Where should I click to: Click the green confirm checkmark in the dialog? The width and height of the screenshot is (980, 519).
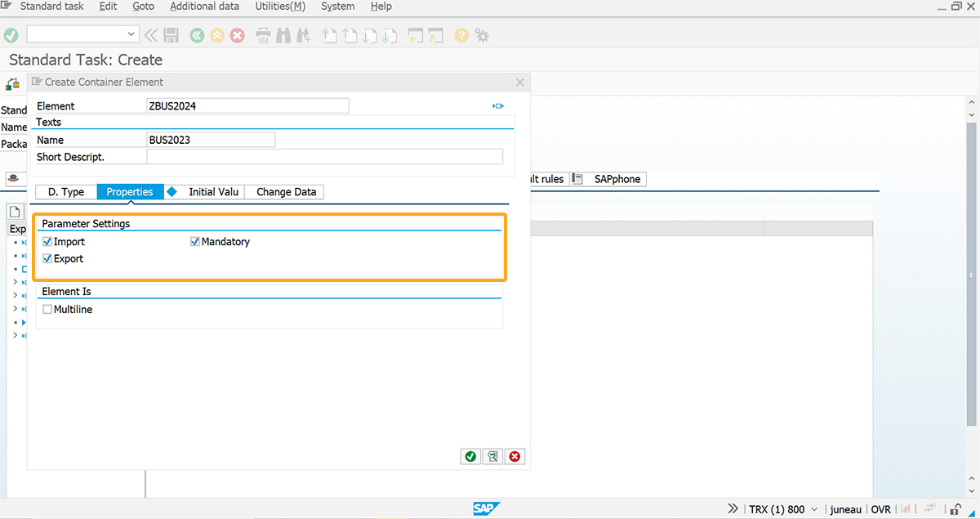(470, 457)
